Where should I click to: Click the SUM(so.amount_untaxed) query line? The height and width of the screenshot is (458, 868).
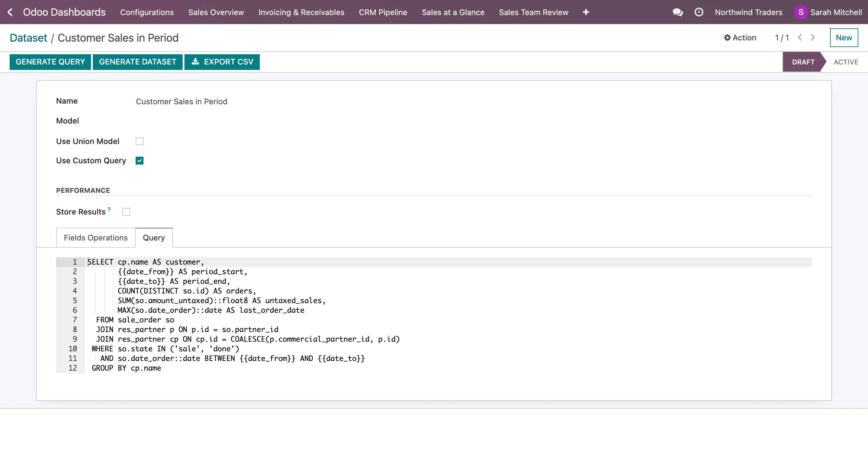(222, 301)
